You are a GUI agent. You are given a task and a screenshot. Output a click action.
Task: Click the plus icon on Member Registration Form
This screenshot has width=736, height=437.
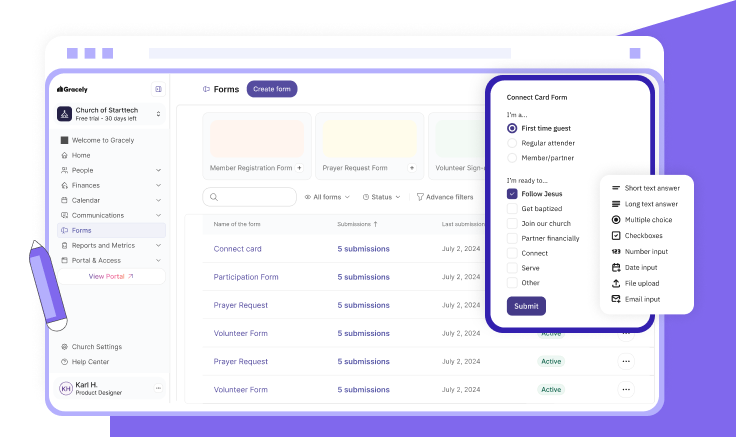299,168
